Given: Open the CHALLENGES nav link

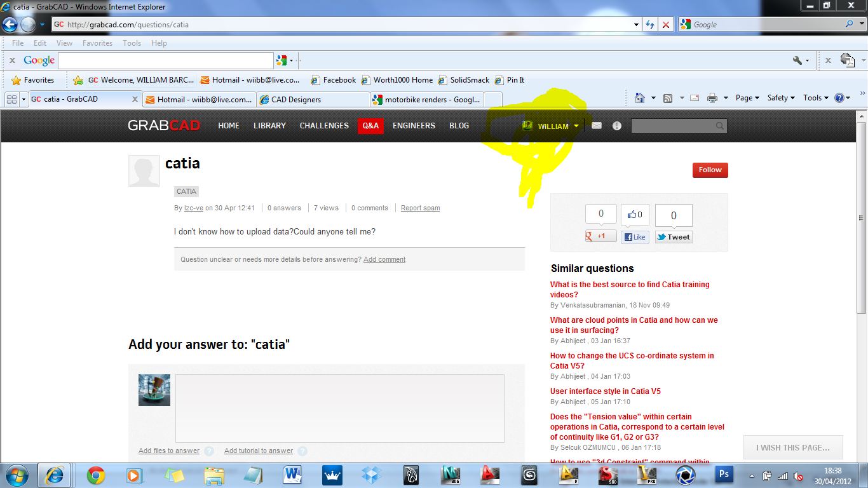Looking at the screenshot, I should (x=324, y=126).
